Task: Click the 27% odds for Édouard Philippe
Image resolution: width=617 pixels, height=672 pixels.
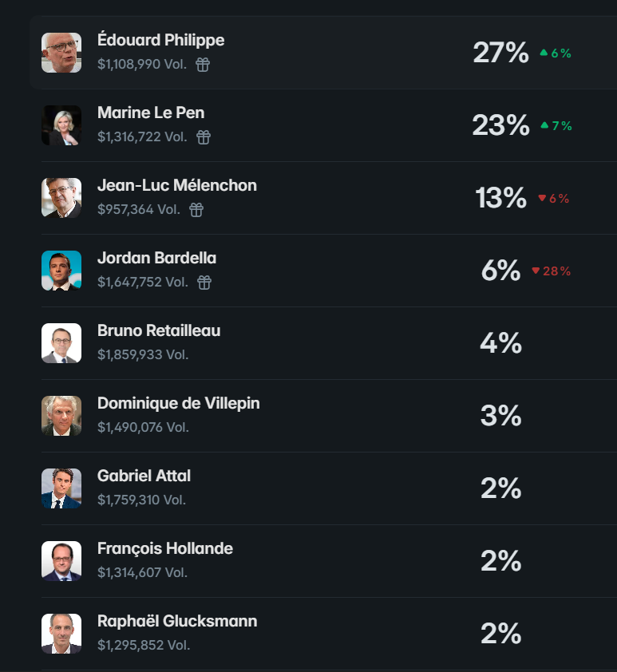Action: (501, 53)
